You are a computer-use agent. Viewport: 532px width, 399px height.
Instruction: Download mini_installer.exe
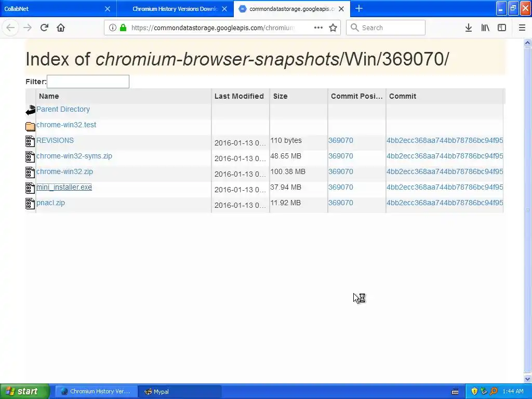tap(64, 187)
